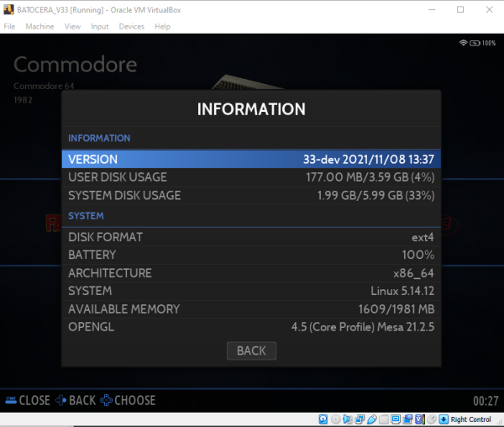Click the CHOOSE hint in bottom bar
The image size is (504, 427).
[128, 400]
